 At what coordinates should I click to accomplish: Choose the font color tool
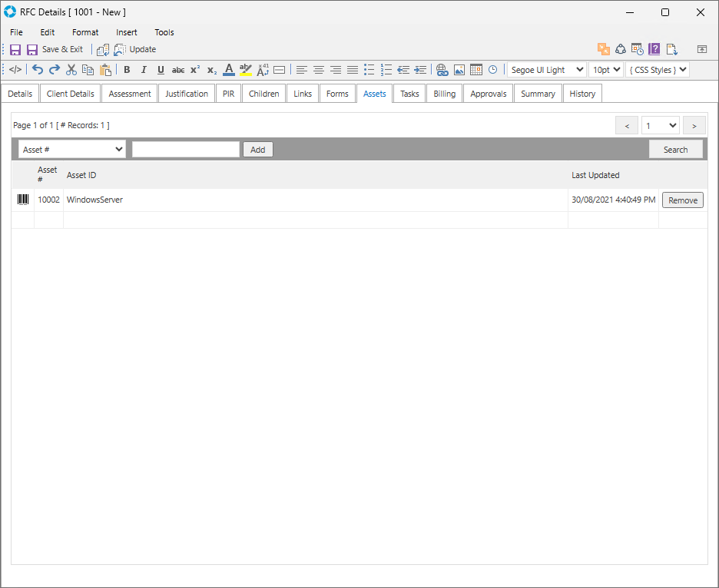(229, 70)
